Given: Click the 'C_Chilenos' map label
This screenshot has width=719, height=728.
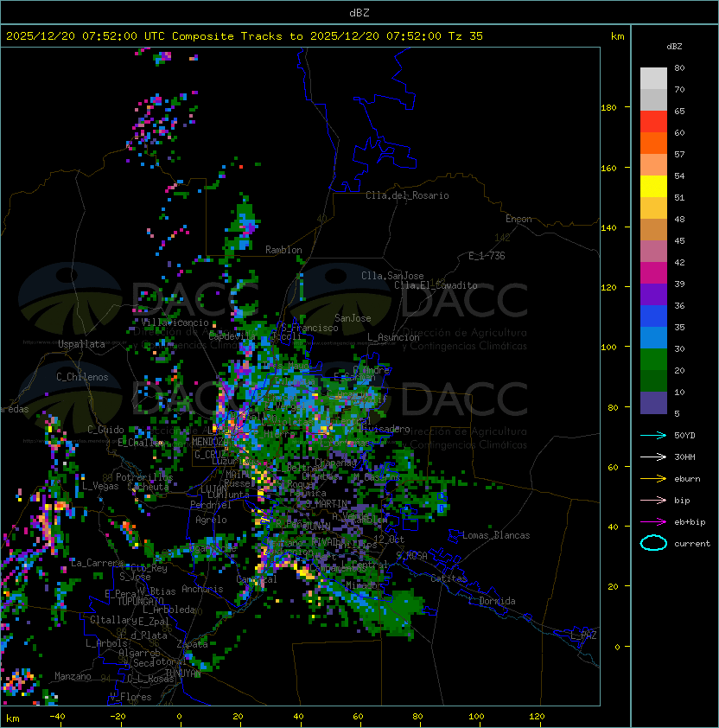Looking at the screenshot, I should (x=82, y=377).
